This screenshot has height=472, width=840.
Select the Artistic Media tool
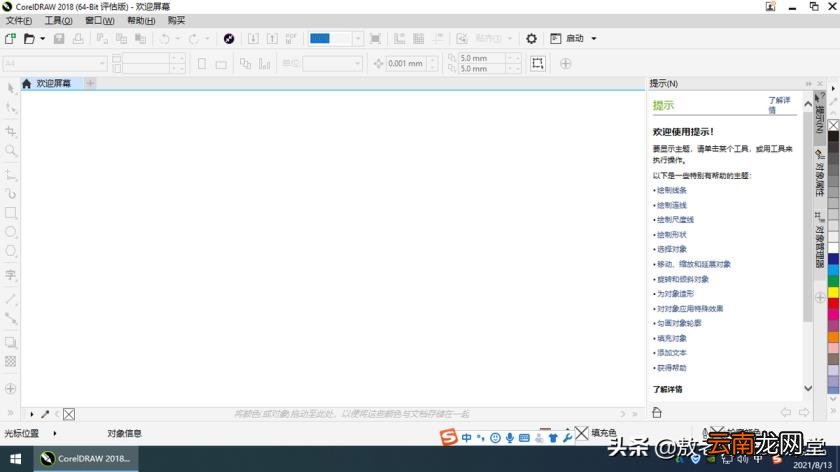[x=11, y=193]
